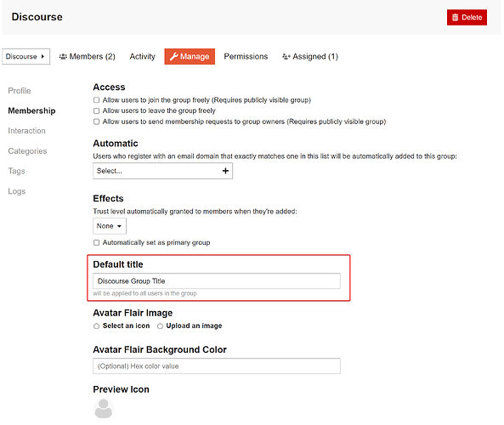Image resolution: width=504 pixels, height=425 pixels.
Task: Open the Discourse group dropdown
Action: pyautogui.click(x=25, y=57)
